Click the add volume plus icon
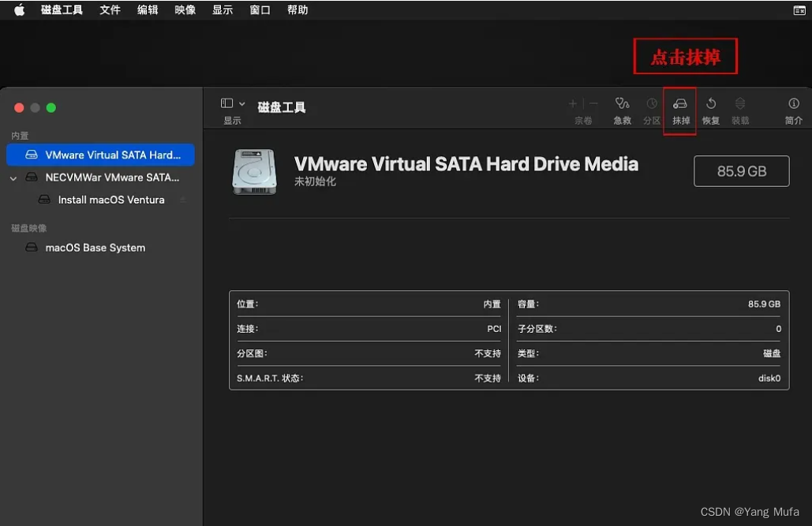This screenshot has height=526, width=812. click(x=572, y=103)
